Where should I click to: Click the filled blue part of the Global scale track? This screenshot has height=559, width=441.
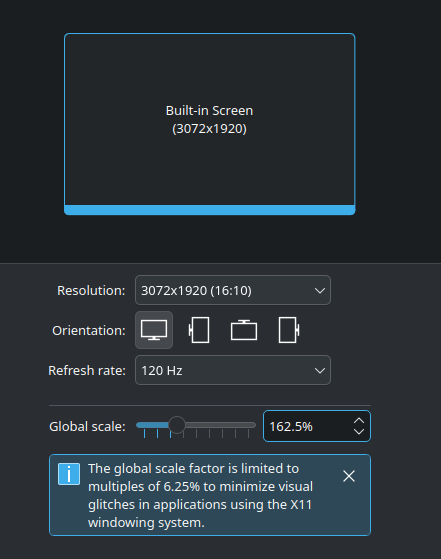pos(152,425)
